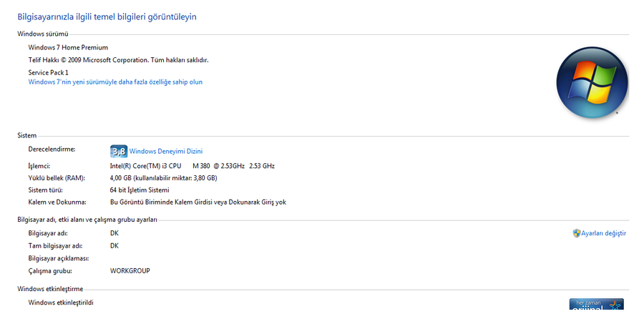The width and height of the screenshot is (644, 319).
Task: Click the 3,8 rating score badge
Action: (x=119, y=151)
